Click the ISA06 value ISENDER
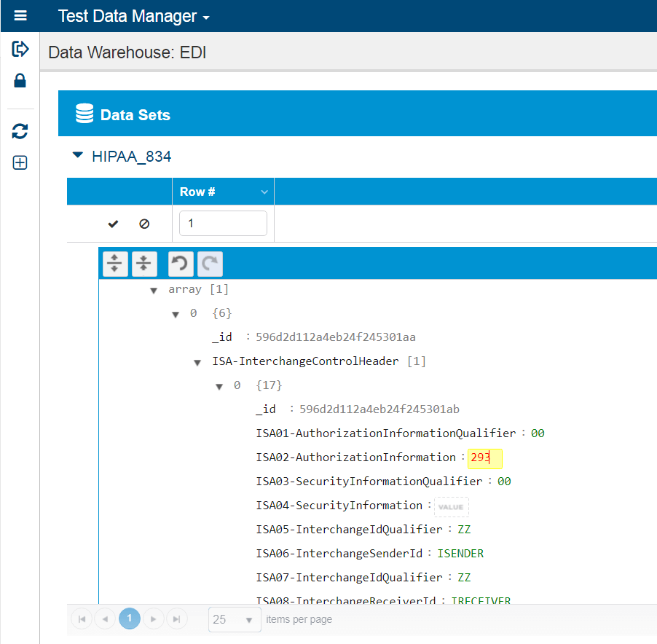The height and width of the screenshot is (644, 657). [460, 554]
